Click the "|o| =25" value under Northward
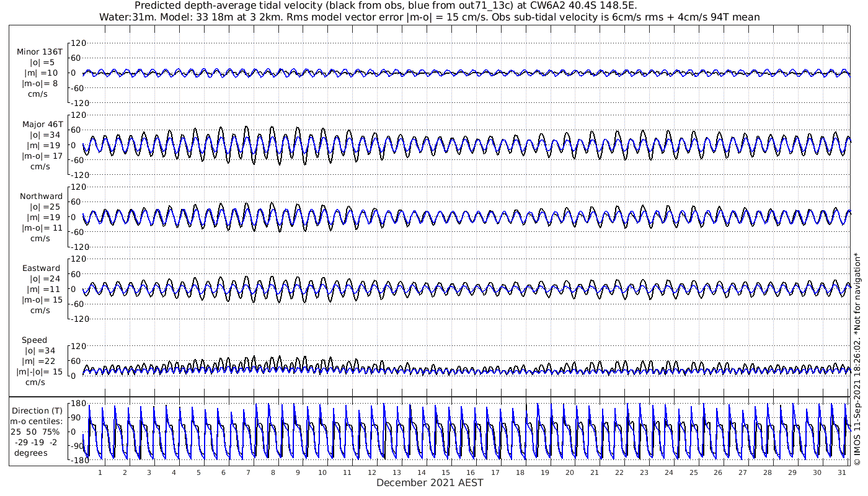868x496 pixels. 45,206
